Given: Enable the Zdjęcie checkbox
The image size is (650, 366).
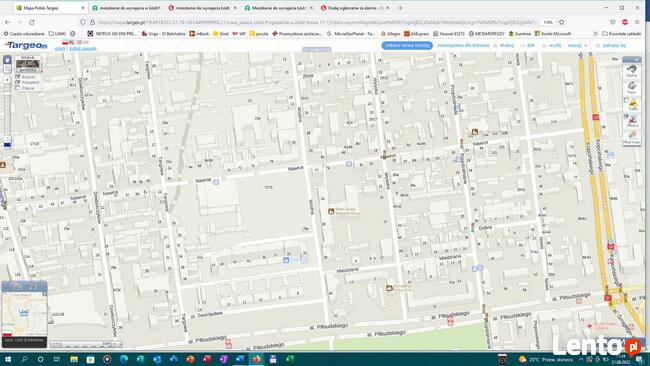Looking at the screenshot, I should point(18,88).
